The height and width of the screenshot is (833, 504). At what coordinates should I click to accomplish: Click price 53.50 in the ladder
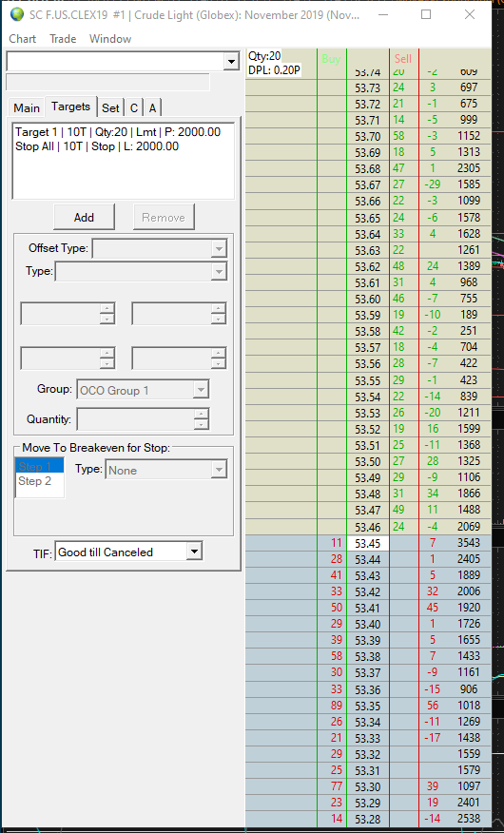coord(368,461)
